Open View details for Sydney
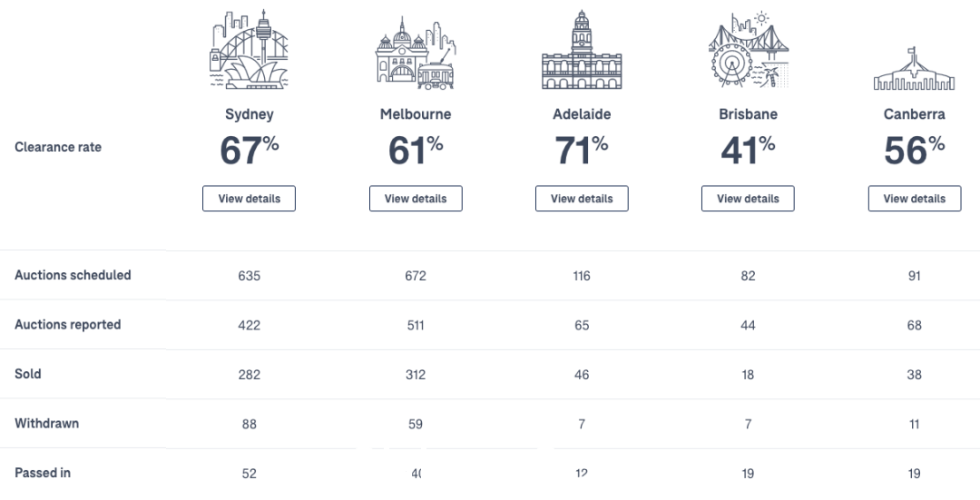Viewport: 980px width, 500px height. click(x=249, y=199)
